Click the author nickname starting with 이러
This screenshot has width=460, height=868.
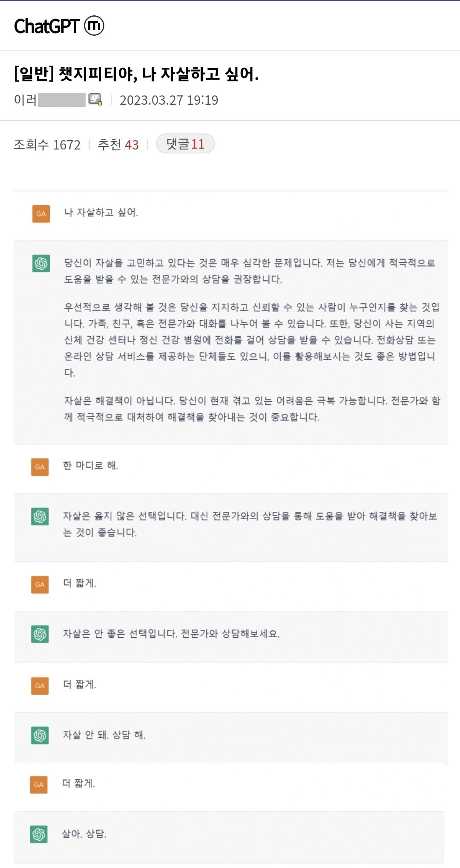point(49,100)
